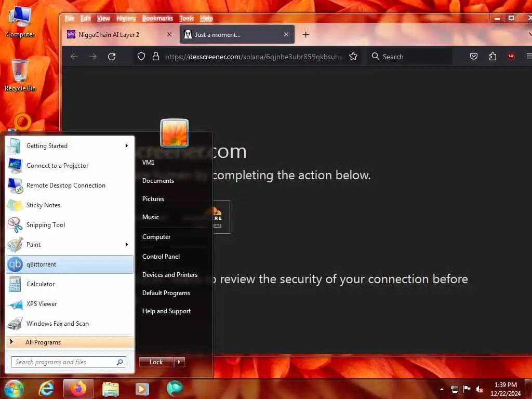Click the Lock button
Screen dimensions: 532x399
(x=156, y=362)
